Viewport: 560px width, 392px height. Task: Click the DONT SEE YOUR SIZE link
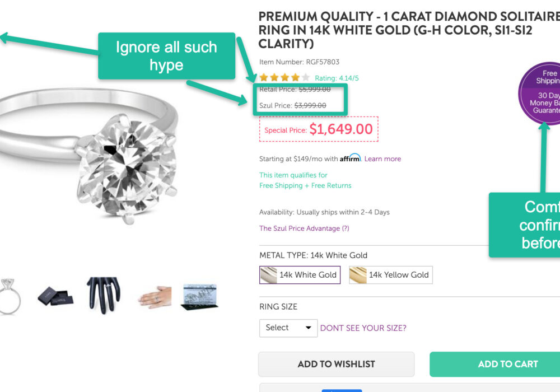coord(363,328)
